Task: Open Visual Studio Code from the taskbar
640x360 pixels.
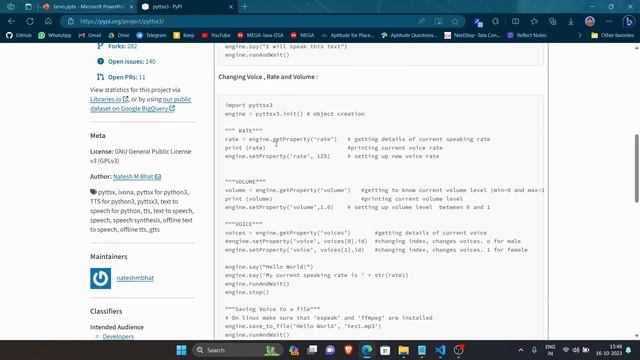Action: coord(440,350)
